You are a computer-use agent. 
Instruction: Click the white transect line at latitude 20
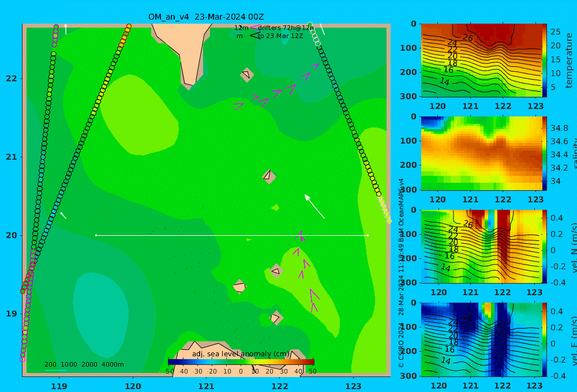click(x=232, y=235)
